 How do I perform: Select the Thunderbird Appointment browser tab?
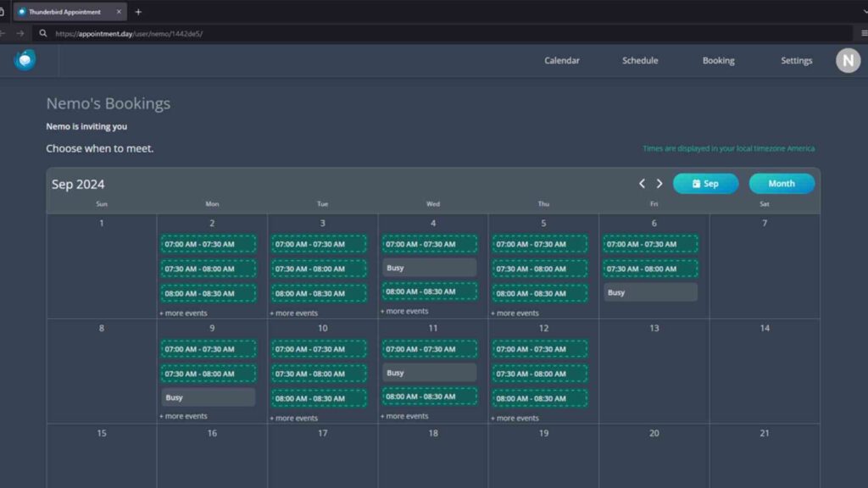coord(70,12)
